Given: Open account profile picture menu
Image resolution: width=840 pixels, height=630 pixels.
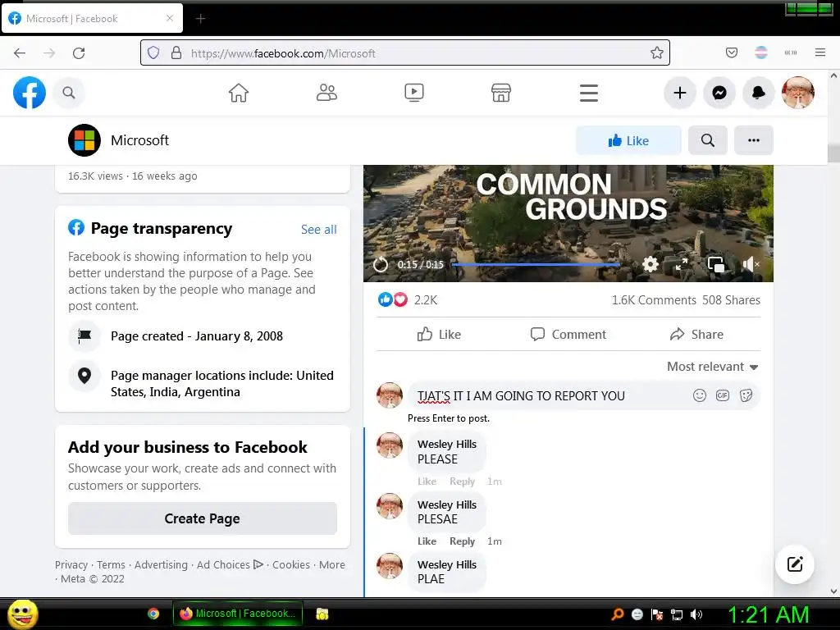Looking at the screenshot, I should [x=797, y=93].
